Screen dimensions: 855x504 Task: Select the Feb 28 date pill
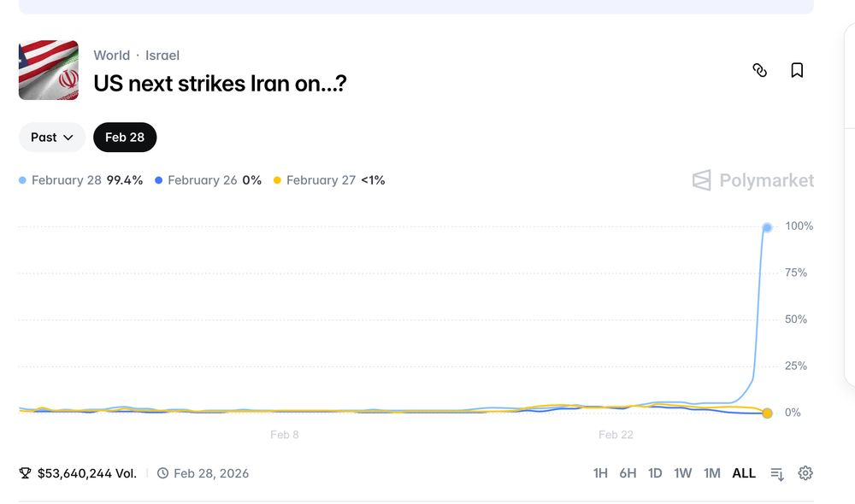pos(125,138)
